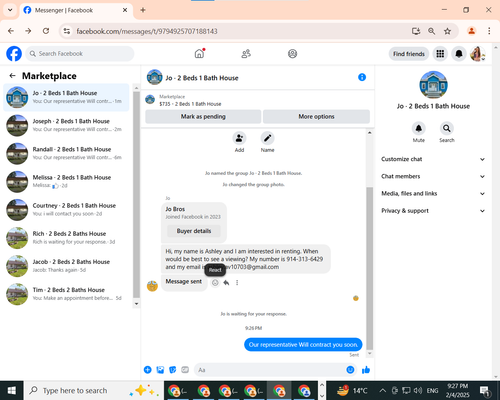500x400 pixels.
Task: Switch to the Messenger | Facebook tab
Action: (x=76, y=10)
